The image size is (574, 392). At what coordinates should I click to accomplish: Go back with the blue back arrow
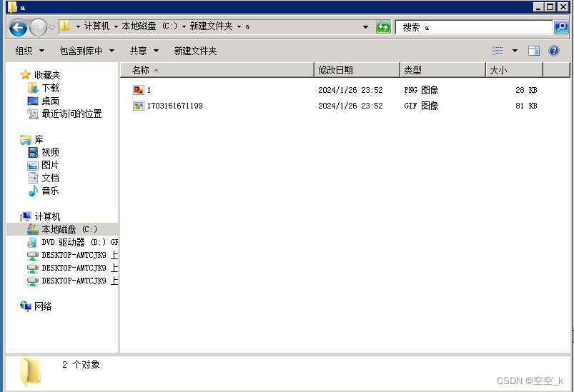point(18,27)
